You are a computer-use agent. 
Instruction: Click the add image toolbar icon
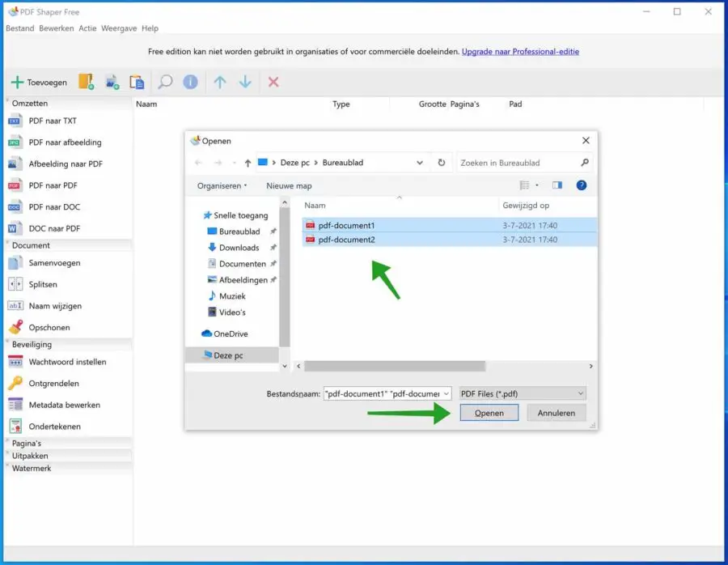tap(112, 83)
